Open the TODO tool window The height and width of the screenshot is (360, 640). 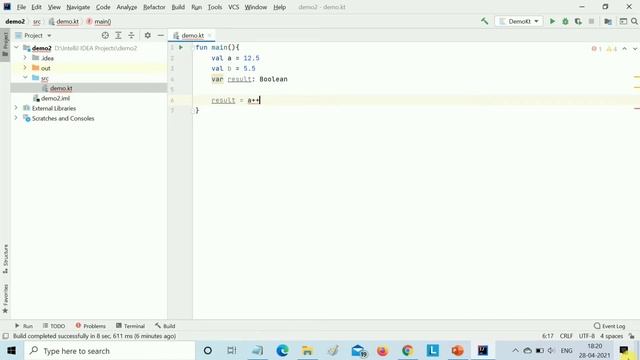[54, 326]
